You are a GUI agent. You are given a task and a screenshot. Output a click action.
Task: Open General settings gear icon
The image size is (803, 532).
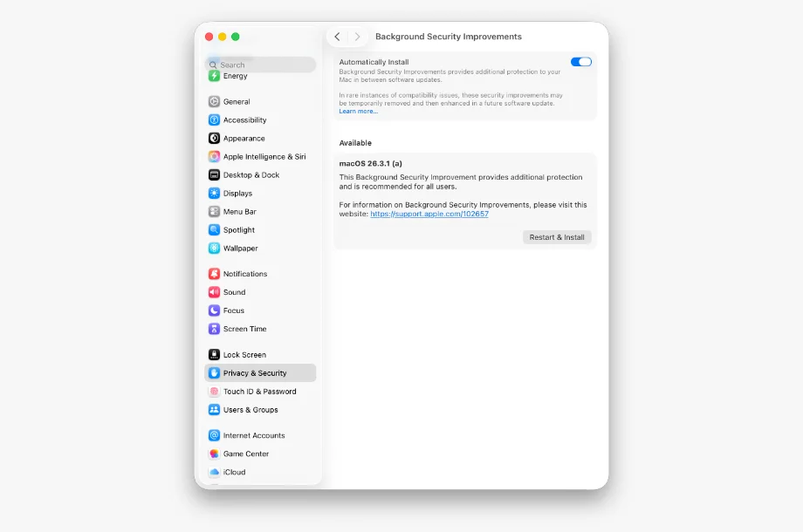[214, 102]
